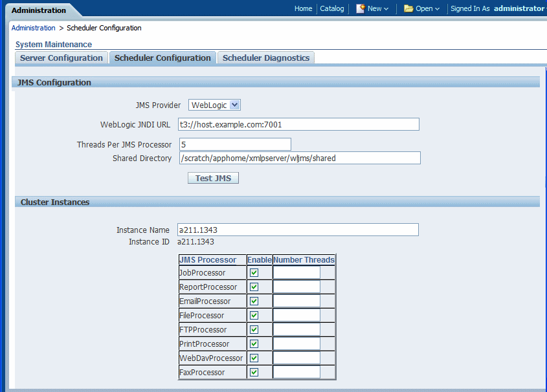Click the Number Threads column header
This screenshot has height=392, width=547.
[x=304, y=260]
